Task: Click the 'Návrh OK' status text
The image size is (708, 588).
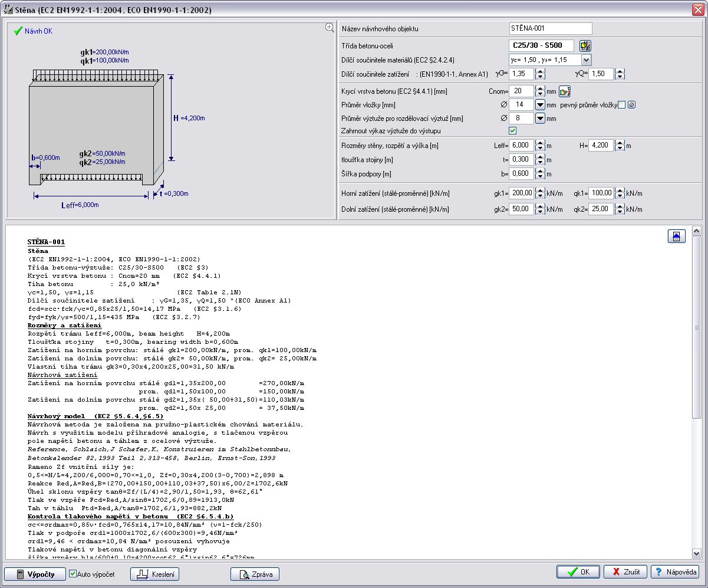Action: 38,31
